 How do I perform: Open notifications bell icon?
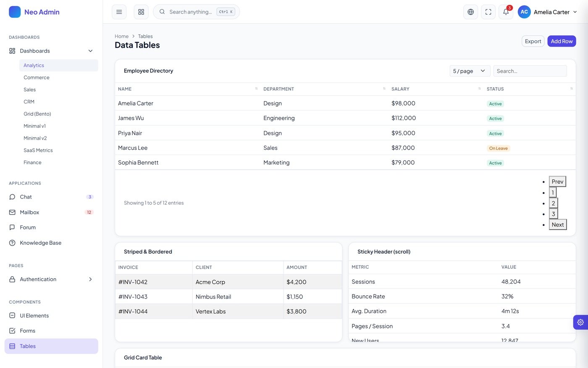tap(506, 12)
